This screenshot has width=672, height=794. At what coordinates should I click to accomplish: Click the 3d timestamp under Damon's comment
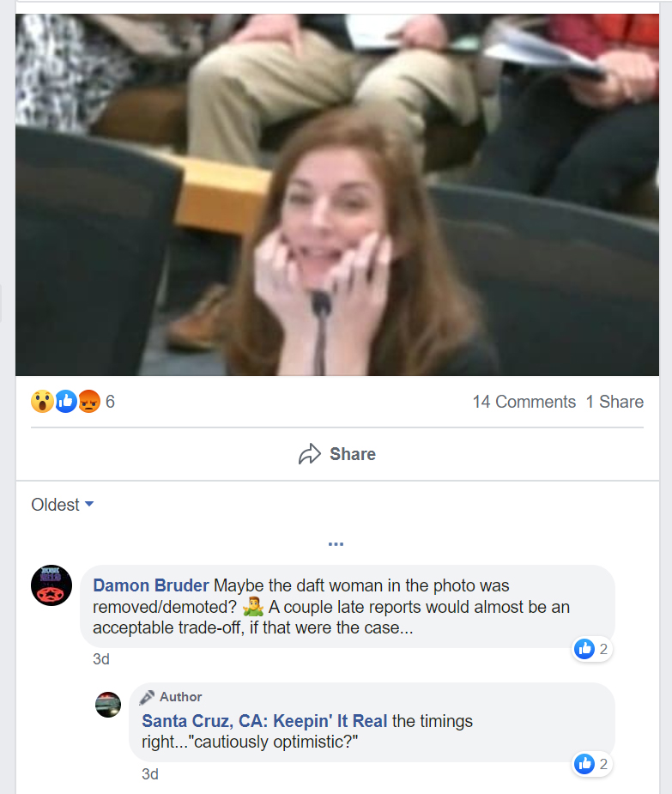pos(101,659)
